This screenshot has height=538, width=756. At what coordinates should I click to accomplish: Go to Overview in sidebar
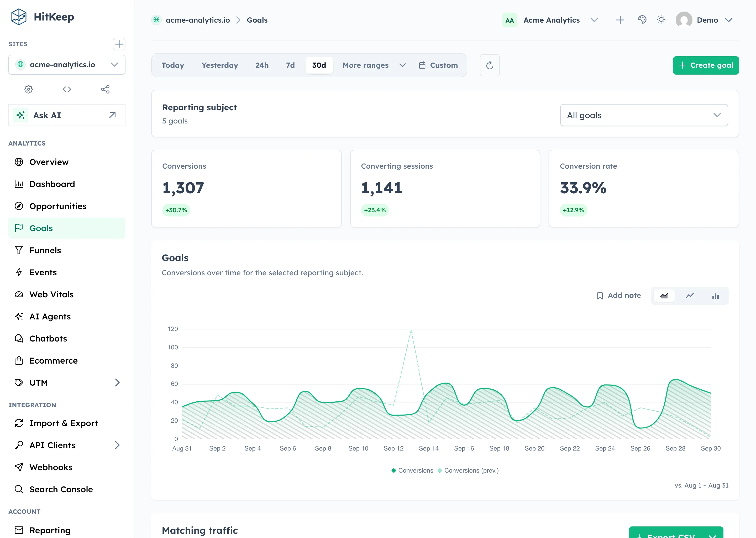point(67,162)
